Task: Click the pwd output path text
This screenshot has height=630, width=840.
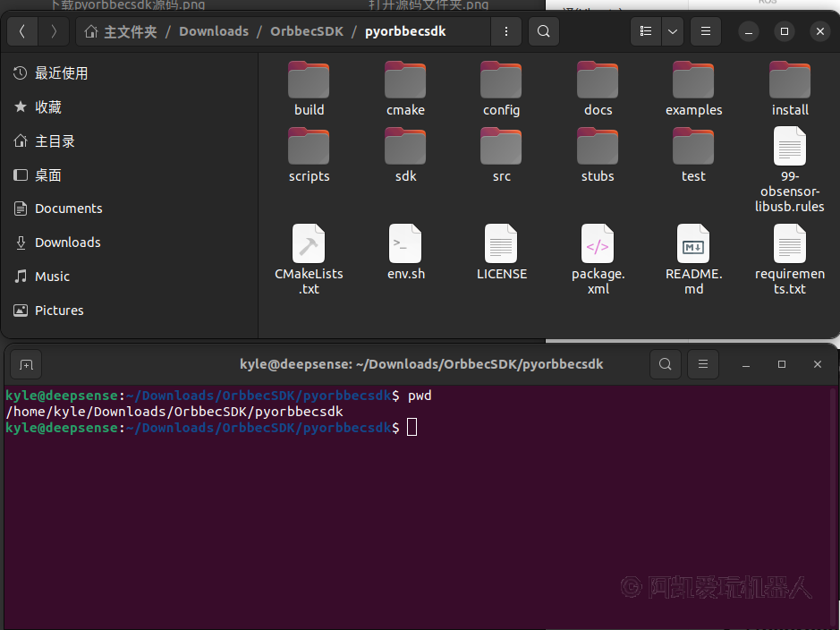Action: (x=174, y=412)
